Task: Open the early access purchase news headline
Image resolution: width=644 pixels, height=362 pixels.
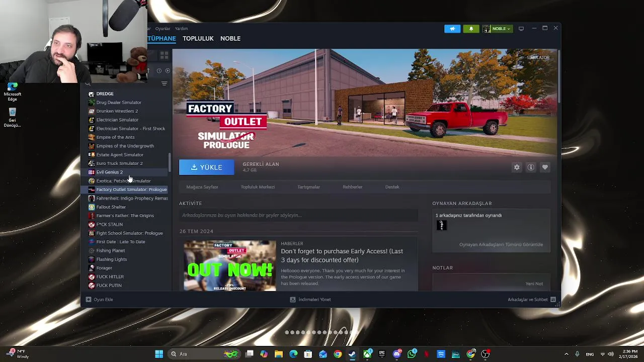Action: [x=342, y=255]
